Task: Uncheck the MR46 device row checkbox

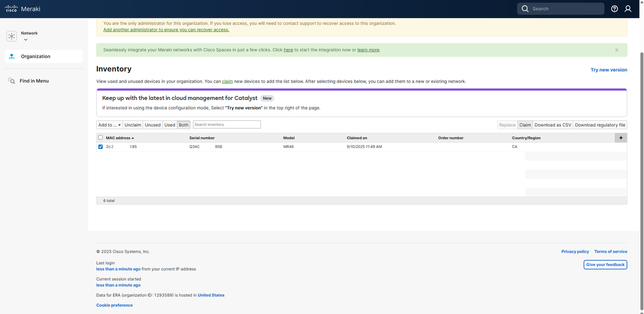Action: coord(100,147)
